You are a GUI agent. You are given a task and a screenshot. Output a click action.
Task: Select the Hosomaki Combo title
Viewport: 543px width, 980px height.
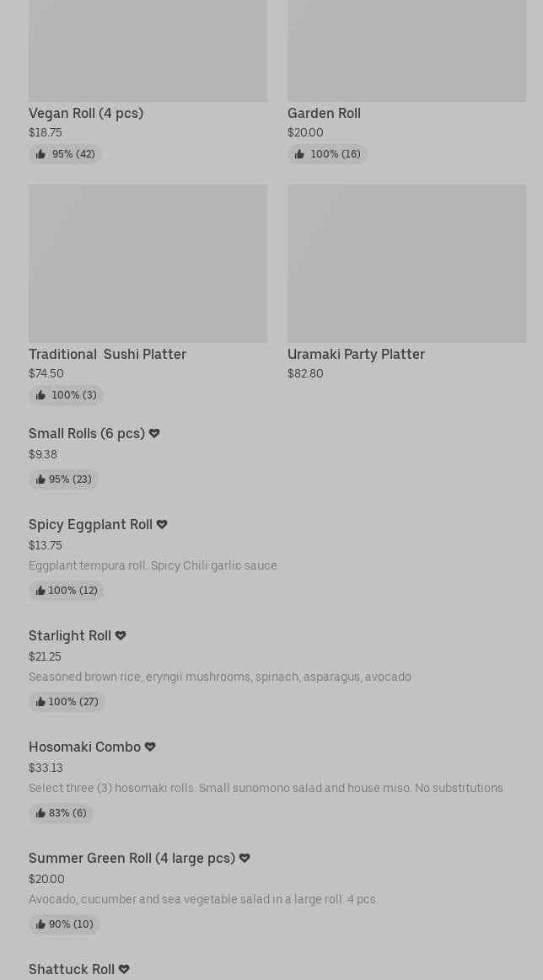pos(84,747)
